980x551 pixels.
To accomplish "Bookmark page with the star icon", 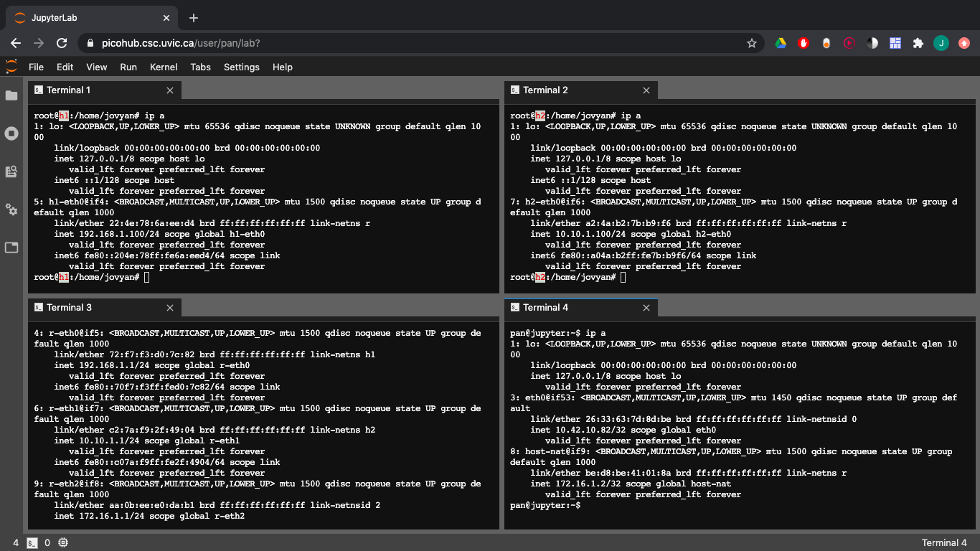I will coord(752,43).
